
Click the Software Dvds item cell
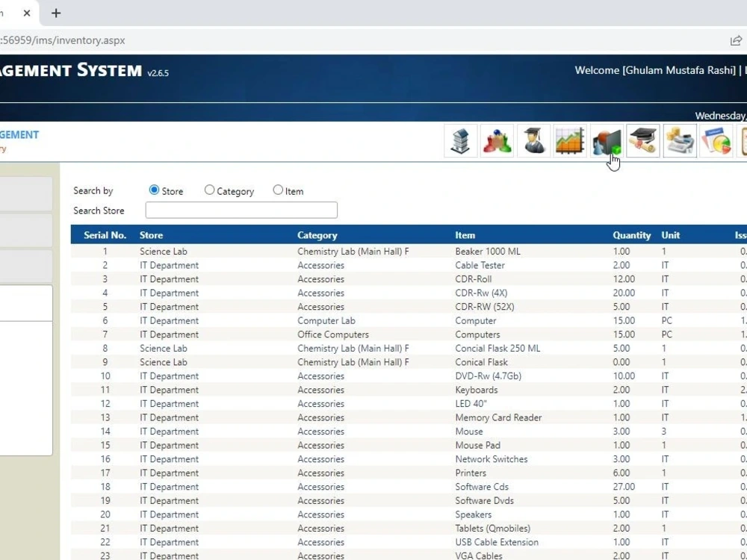pyautogui.click(x=484, y=500)
